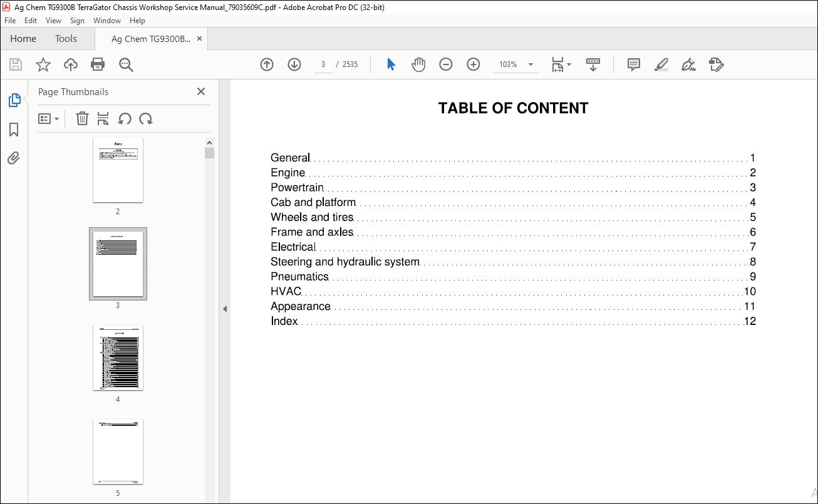Click the Cab and platform entry
This screenshot has width=818, height=504.
coord(513,202)
